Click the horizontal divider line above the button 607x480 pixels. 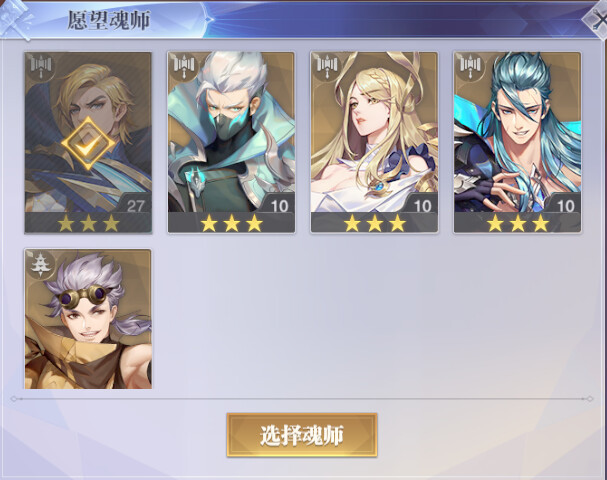(302, 398)
